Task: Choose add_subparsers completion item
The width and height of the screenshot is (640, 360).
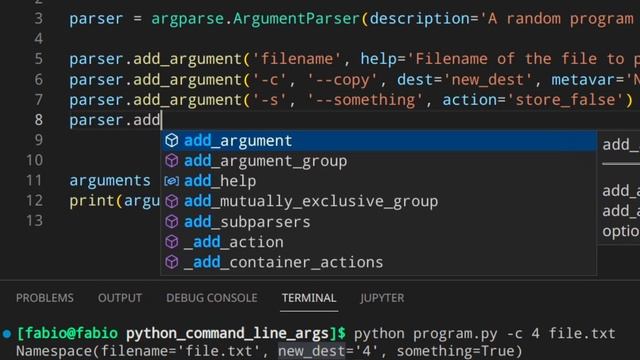Action: tap(379, 222)
